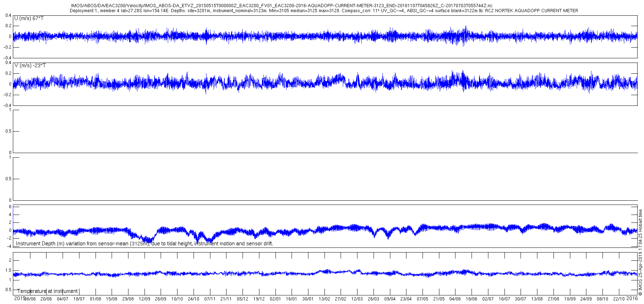Click the 12/03 date tick label
Screen dimensions: 644x304
357,299
